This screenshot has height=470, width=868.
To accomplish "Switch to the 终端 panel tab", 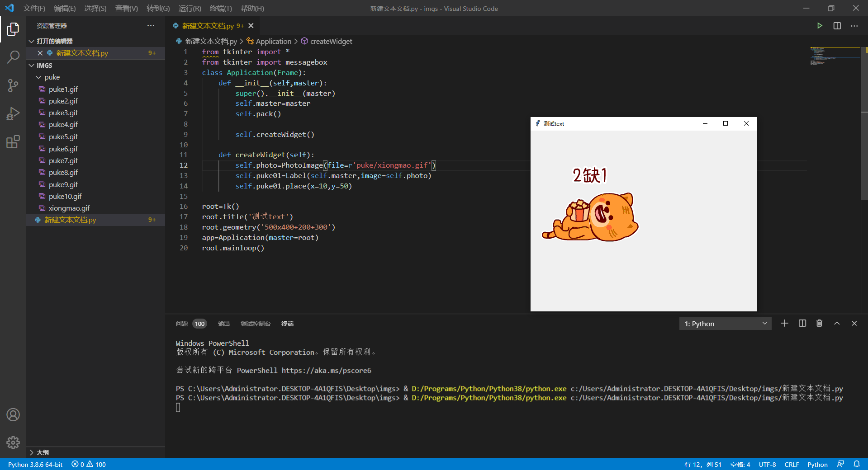I will click(287, 324).
